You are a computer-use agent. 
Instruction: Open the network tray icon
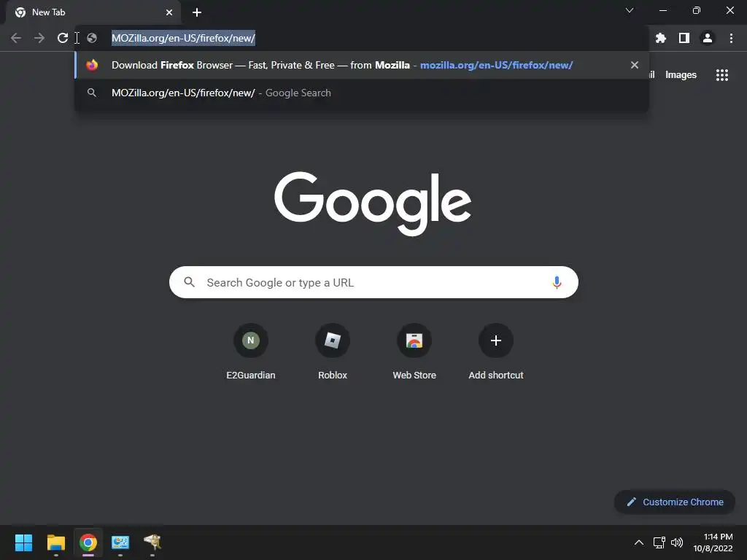pyautogui.click(x=659, y=542)
